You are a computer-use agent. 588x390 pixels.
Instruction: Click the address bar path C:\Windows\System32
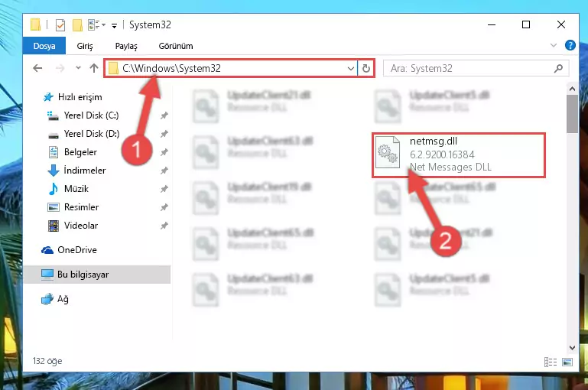point(171,68)
